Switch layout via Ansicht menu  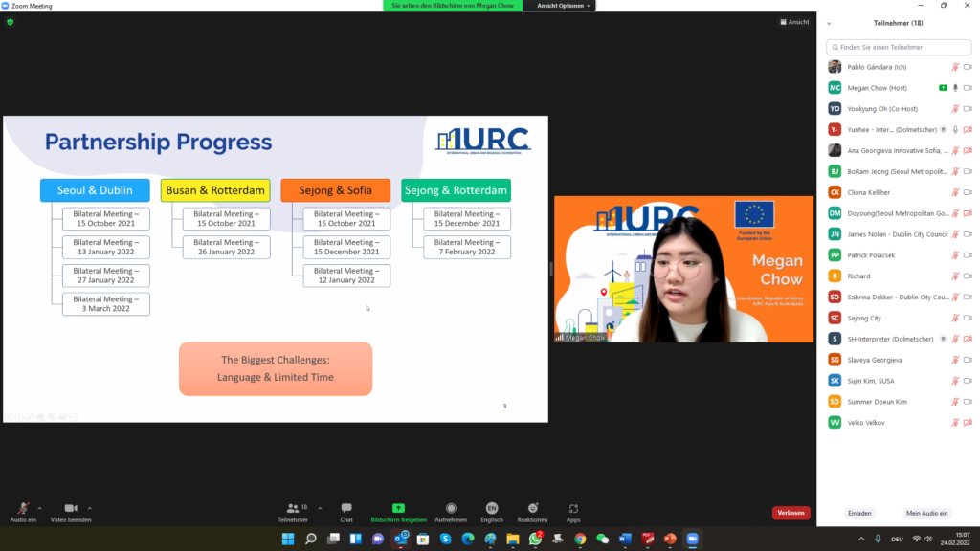(795, 22)
